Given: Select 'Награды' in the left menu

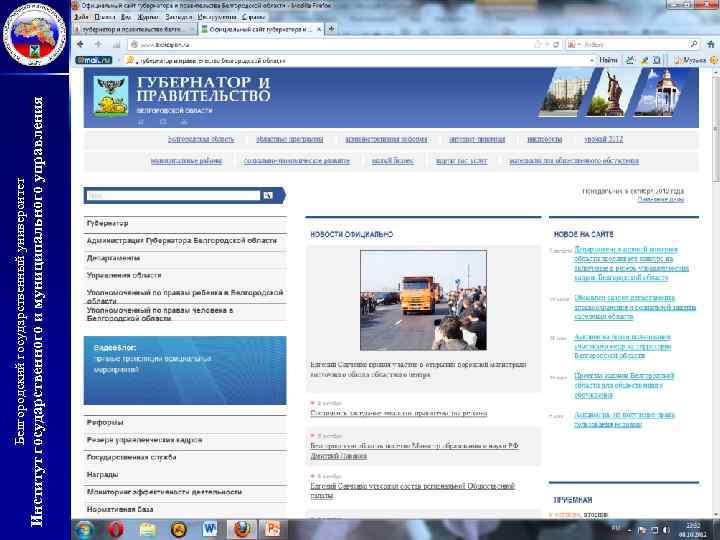Looking at the screenshot, I should point(185,475).
